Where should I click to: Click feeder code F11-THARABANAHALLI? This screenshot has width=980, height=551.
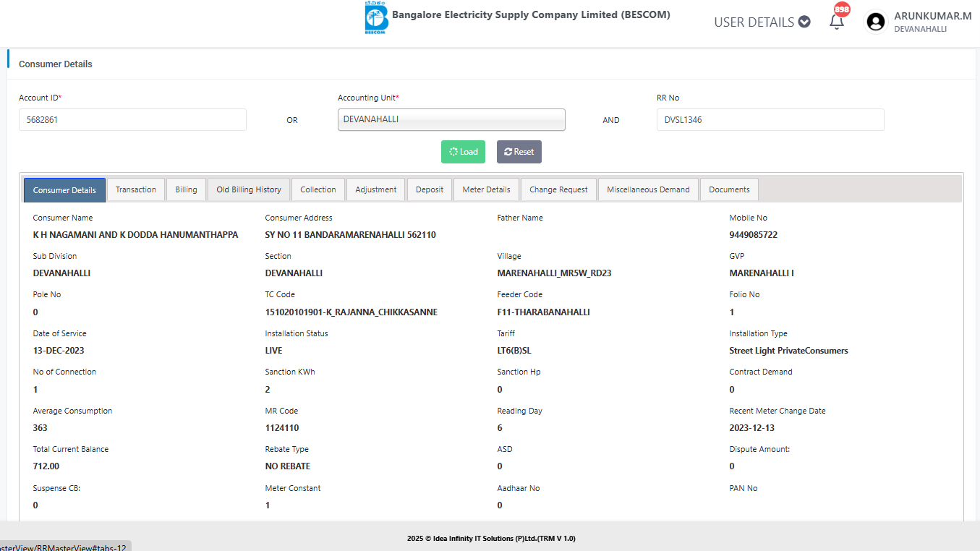(x=544, y=312)
